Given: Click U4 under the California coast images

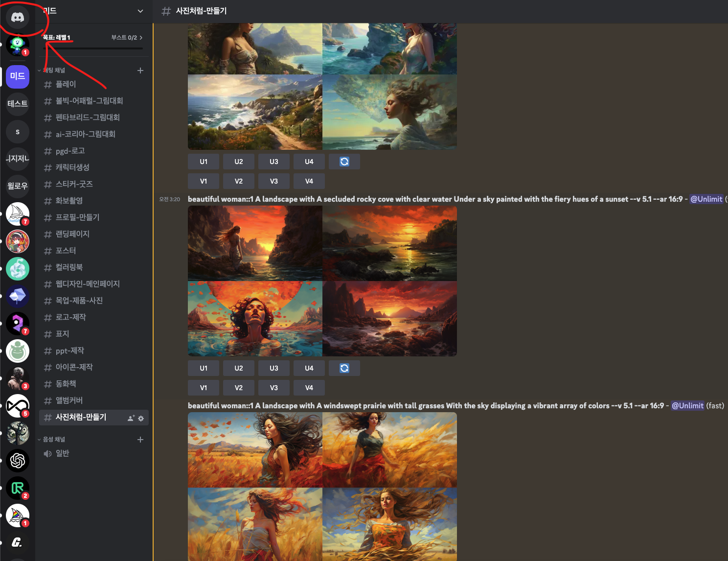Looking at the screenshot, I should [x=309, y=162].
